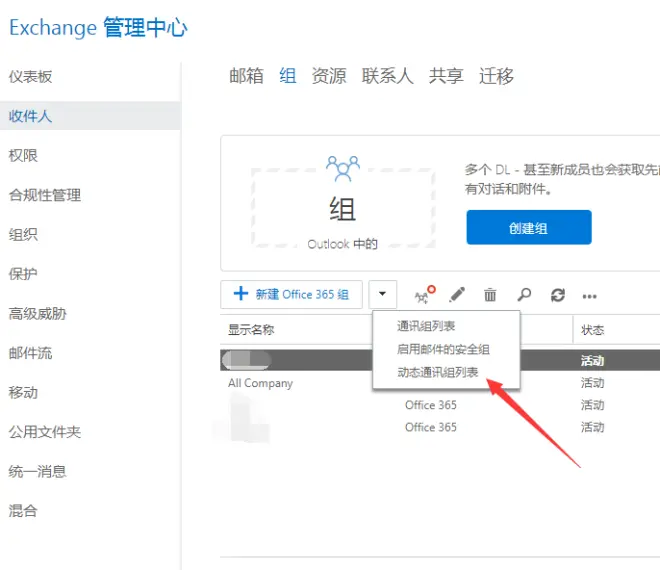The height and width of the screenshot is (570, 660).
Task: Expand the new group type dropdown arrow
Action: coord(383,294)
